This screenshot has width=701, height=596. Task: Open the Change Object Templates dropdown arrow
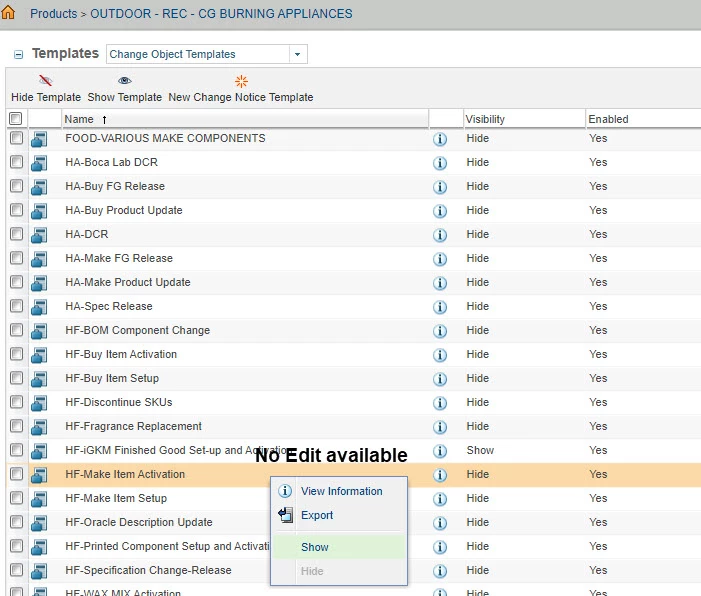tap(298, 54)
